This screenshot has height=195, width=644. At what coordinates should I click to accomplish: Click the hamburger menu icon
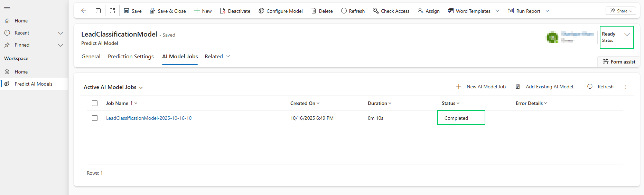[7, 8]
